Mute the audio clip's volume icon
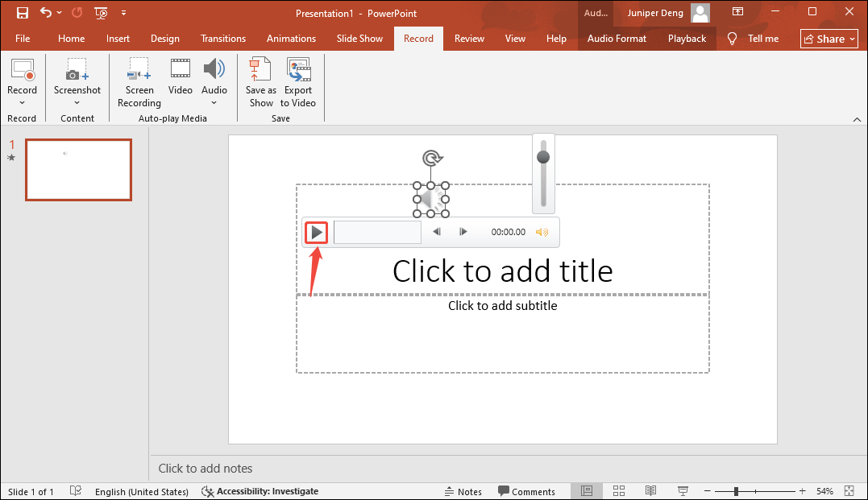 tap(542, 232)
